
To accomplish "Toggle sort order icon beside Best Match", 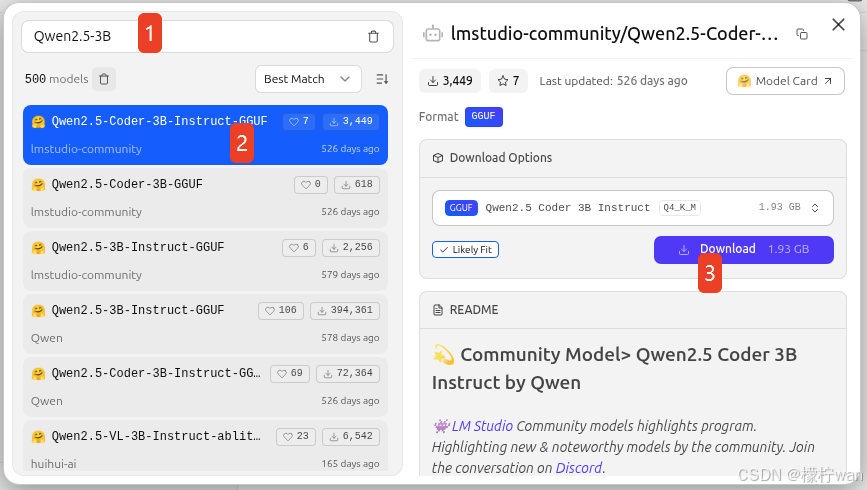I will [x=382, y=79].
